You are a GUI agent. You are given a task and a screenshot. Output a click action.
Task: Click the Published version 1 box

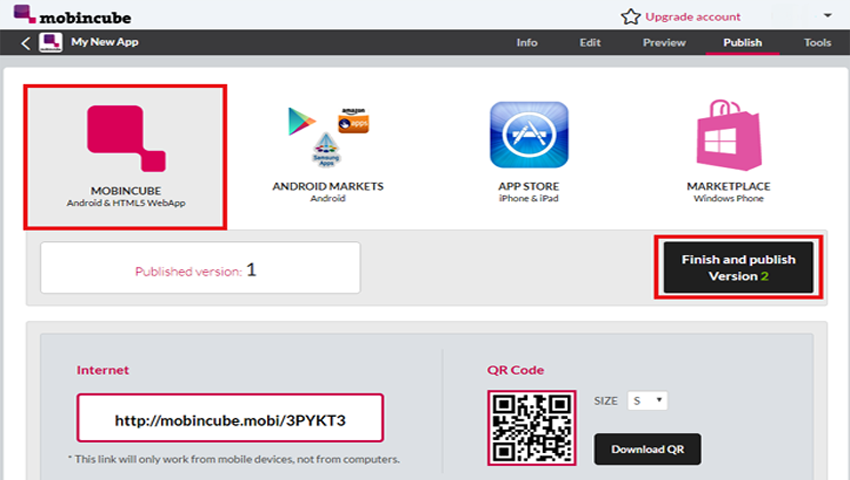pos(199,268)
